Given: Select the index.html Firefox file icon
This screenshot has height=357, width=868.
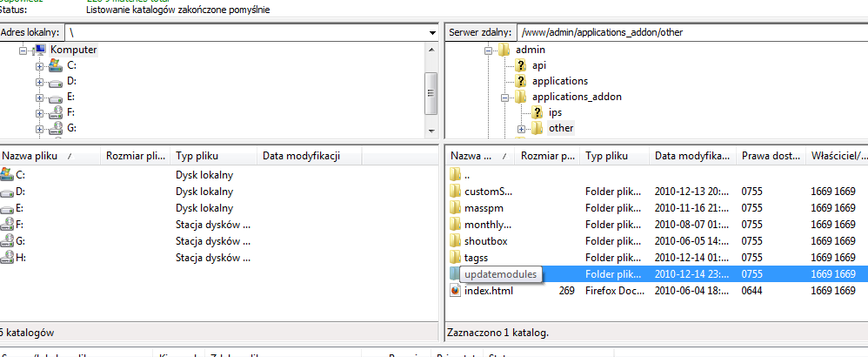Looking at the screenshot, I should click(455, 291).
